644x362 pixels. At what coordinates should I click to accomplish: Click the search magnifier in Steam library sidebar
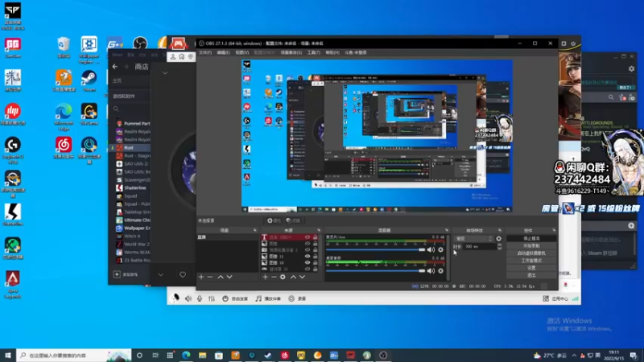pyautogui.click(x=116, y=109)
